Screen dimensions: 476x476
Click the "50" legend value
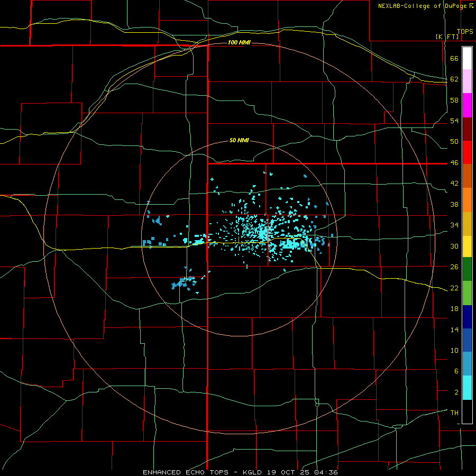454,142
